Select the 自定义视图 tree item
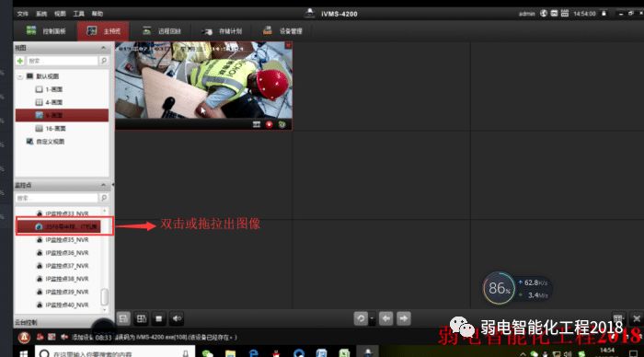The image size is (644, 357). tap(45, 142)
